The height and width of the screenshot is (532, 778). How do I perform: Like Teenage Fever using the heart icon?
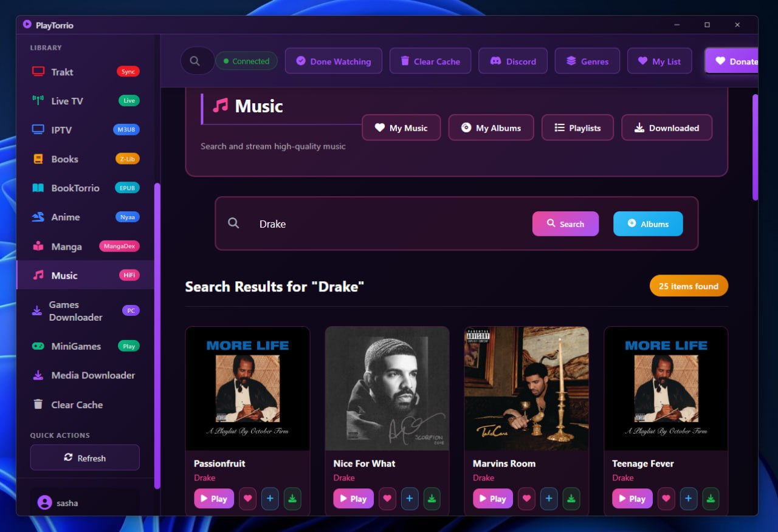coord(666,499)
